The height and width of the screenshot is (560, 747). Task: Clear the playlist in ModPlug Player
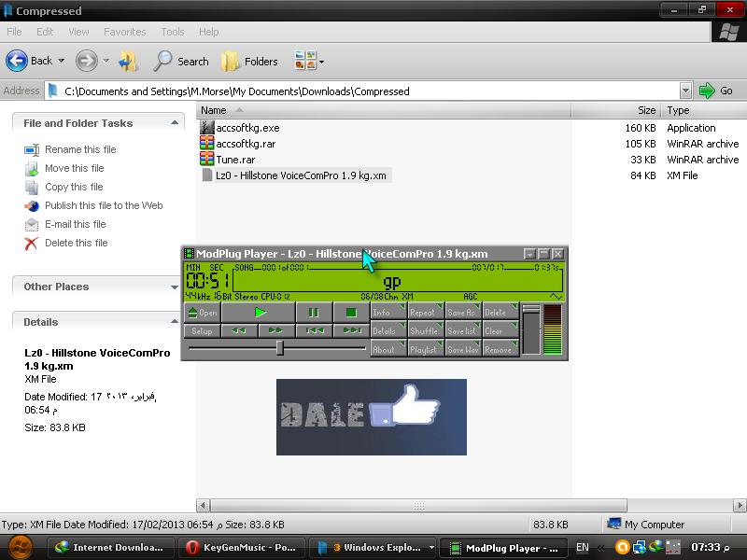(x=500, y=330)
